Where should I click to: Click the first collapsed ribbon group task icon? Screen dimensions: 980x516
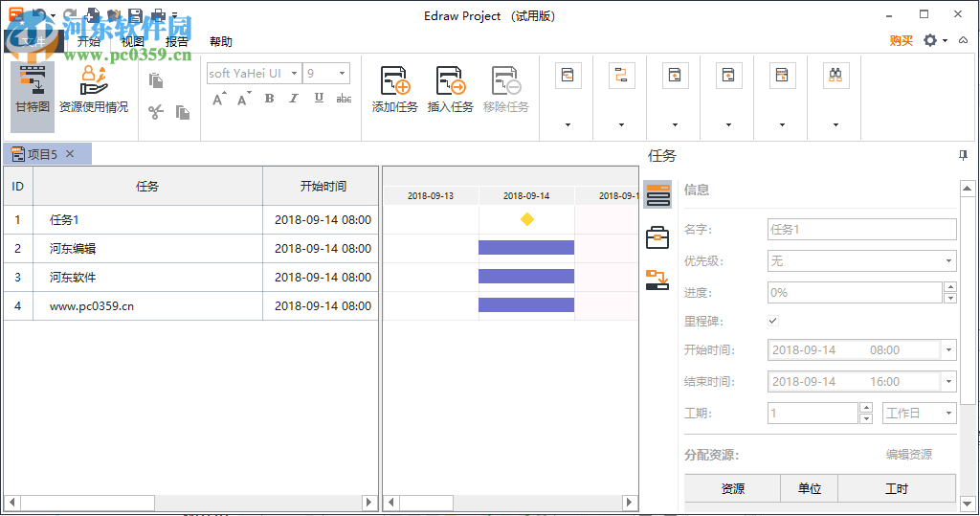[x=568, y=76]
